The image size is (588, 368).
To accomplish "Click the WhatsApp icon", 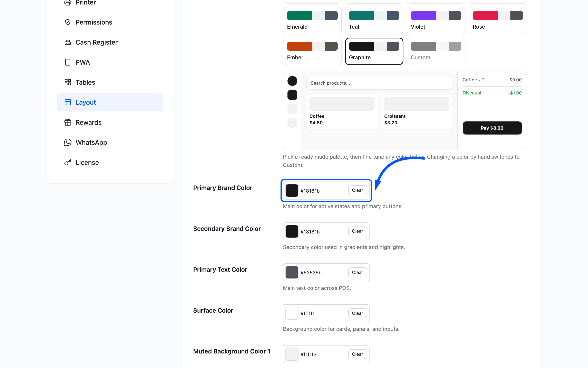I will coord(68,142).
